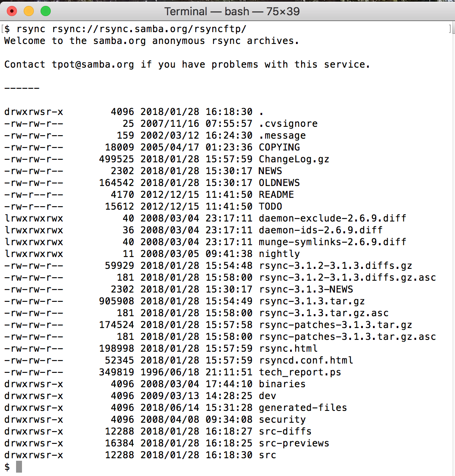Click the tpot@samba.org email address
The width and height of the screenshot is (455, 476).
point(93,65)
